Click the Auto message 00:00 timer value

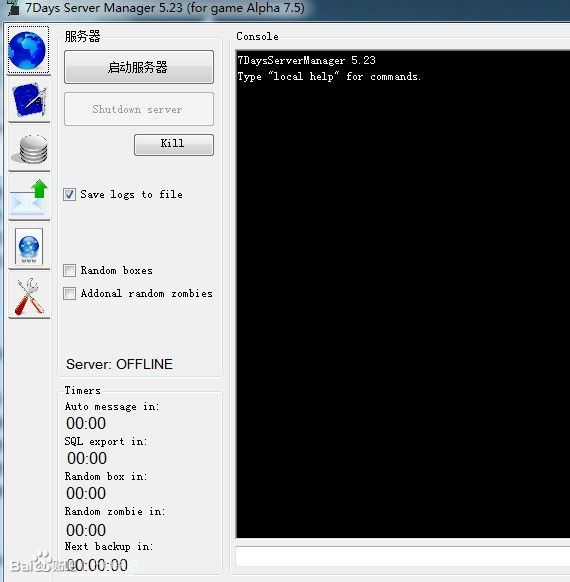coord(86,423)
